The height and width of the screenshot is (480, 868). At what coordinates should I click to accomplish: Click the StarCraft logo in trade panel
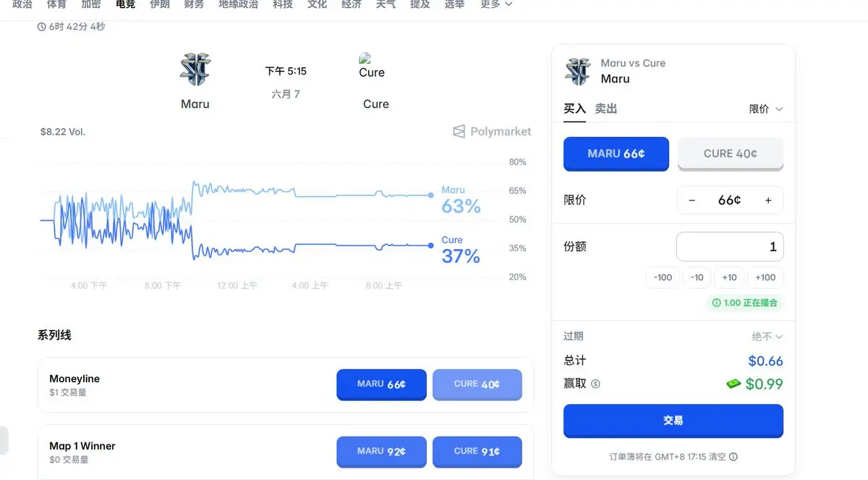click(x=578, y=71)
